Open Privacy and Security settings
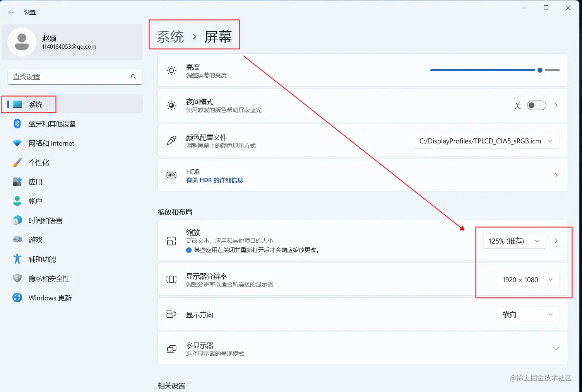 [48, 278]
